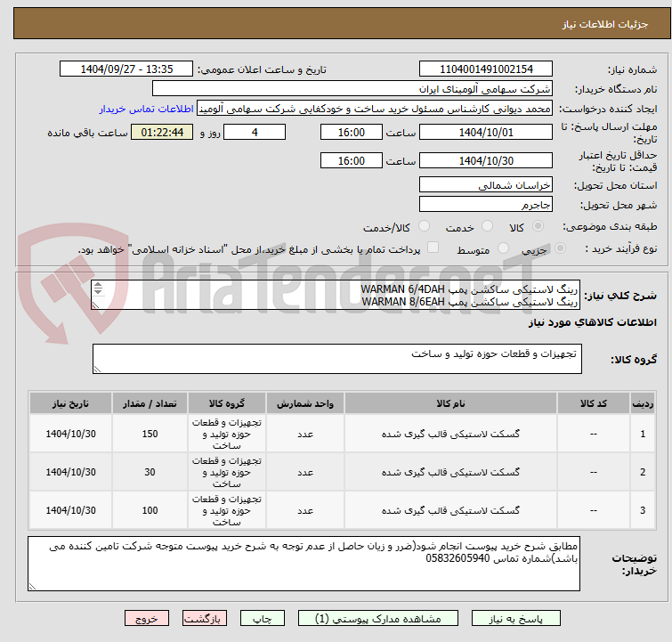Click province field خراسان شمالی
Viewport: 672px width, 642px height.
486,185
